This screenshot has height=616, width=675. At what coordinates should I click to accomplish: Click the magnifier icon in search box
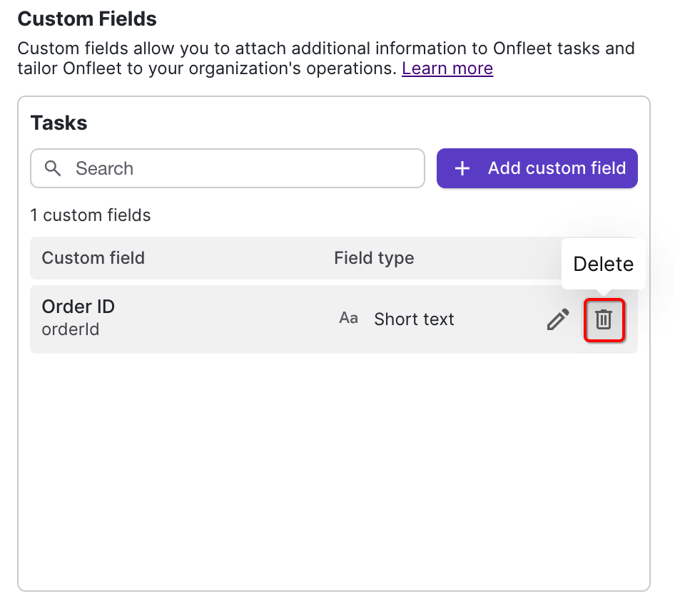(53, 168)
